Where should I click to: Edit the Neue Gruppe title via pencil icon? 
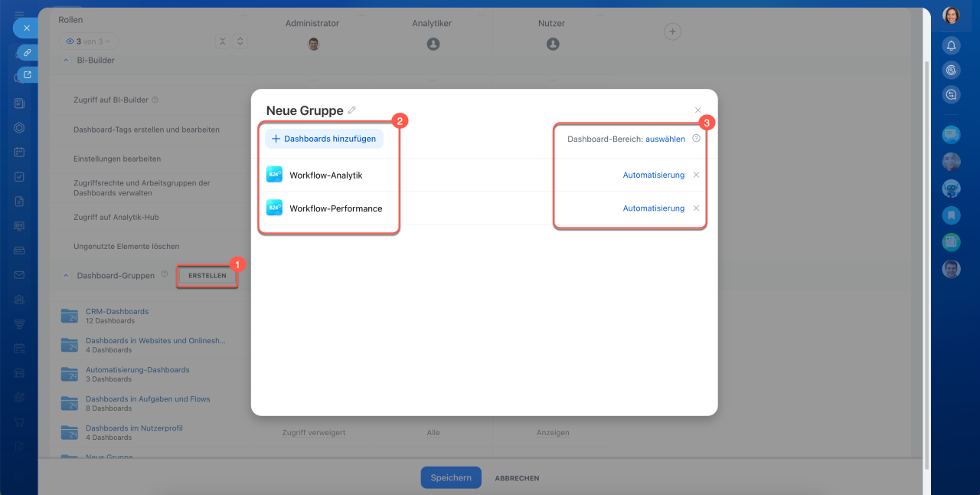coord(352,110)
